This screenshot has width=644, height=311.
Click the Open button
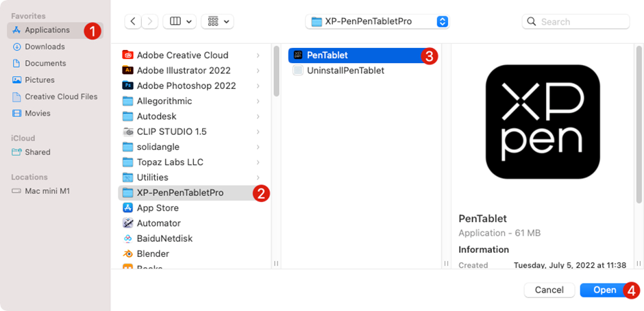point(604,290)
